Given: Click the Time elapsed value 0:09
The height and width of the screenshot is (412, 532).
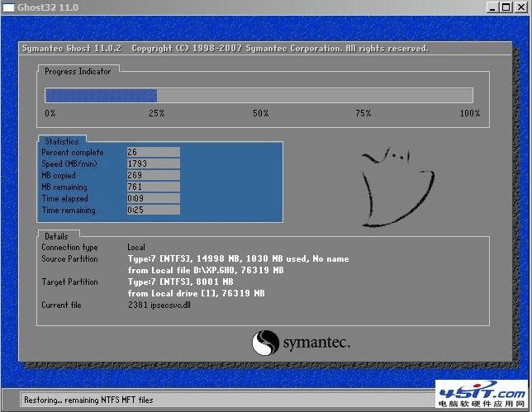Looking at the screenshot, I should pos(154,198).
